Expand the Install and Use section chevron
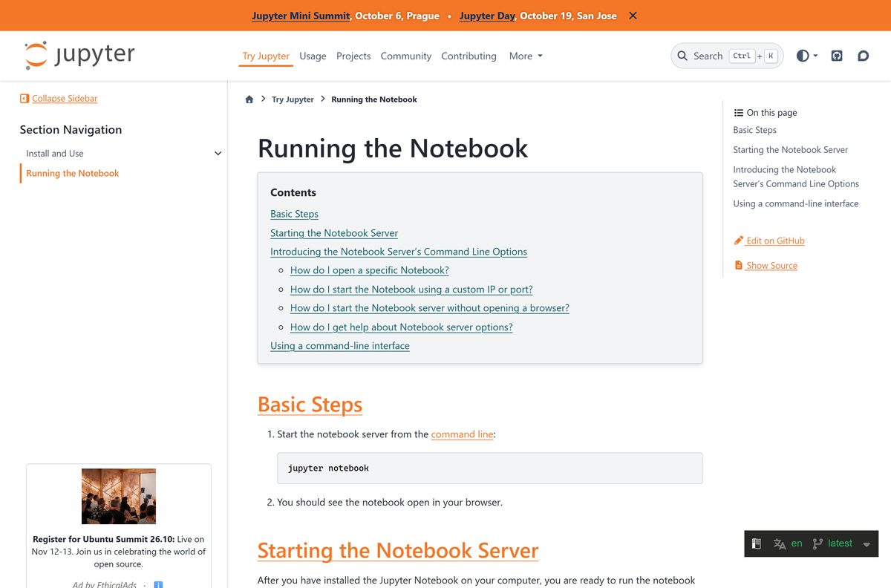 click(218, 154)
